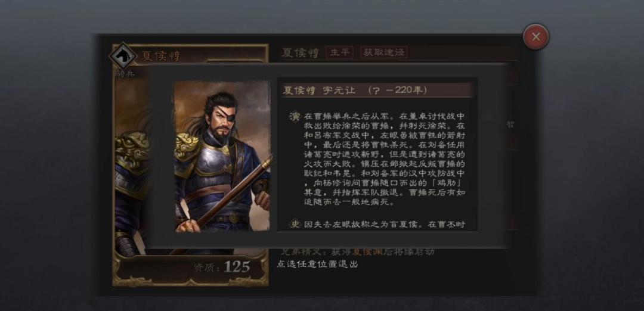This screenshot has width=644, height=311.
Task: Click the 资质 125 aptitude value
Action: (237, 267)
